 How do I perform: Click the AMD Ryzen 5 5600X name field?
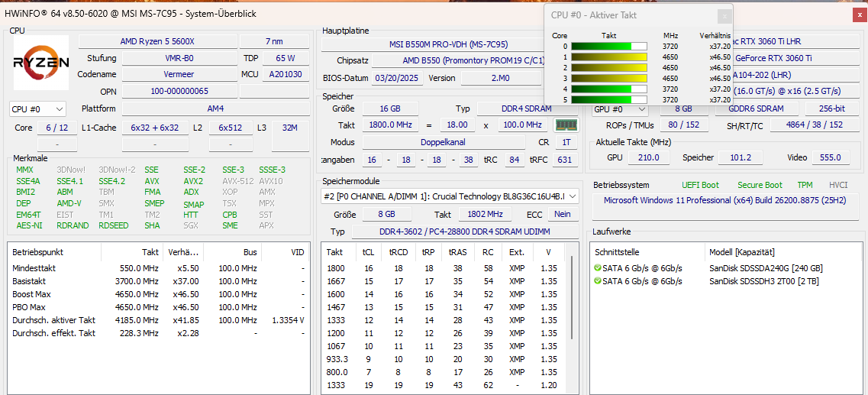click(157, 41)
